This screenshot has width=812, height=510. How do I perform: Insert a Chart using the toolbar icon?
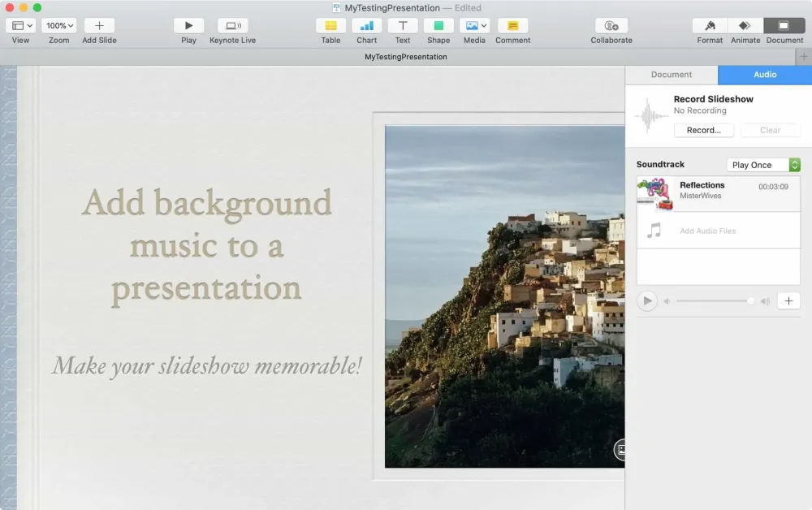(x=367, y=26)
